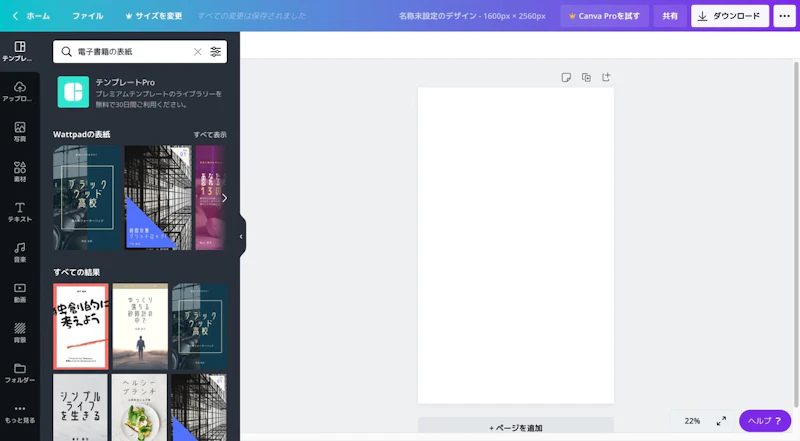Open the Music (音楽) sidebar tab
The image size is (800, 441).
tap(19, 253)
